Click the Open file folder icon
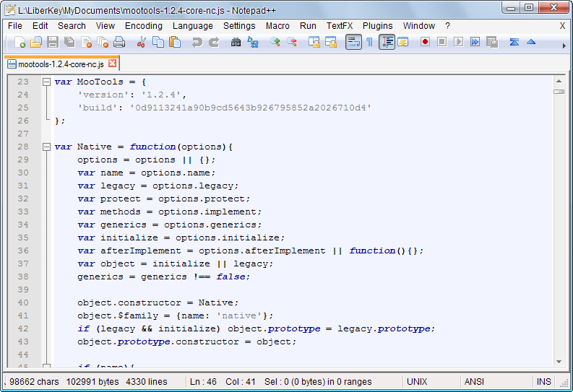The height and width of the screenshot is (392, 573). point(36,43)
